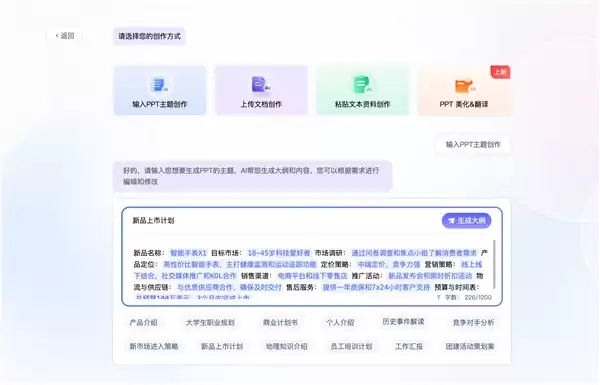Image resolution: width=600 pixels, height=385 pixels.
Task: Select the 输入PPT主题创作 card
Action: 160,90
